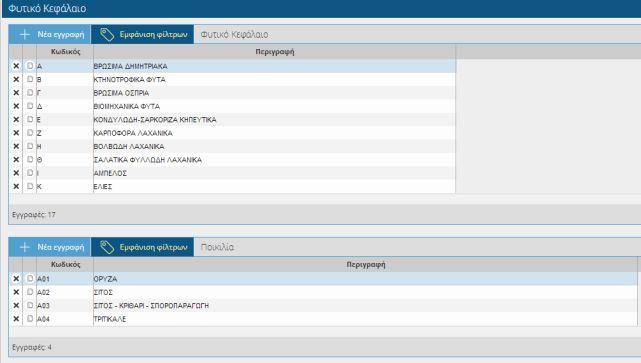Select description ΚΟΝΔΥΛΩΔΗ-ΣΑΡΚΟΡΙΖΑ ΚΗΠΕΥΤΙΚΑ

[x=155, y=120]
